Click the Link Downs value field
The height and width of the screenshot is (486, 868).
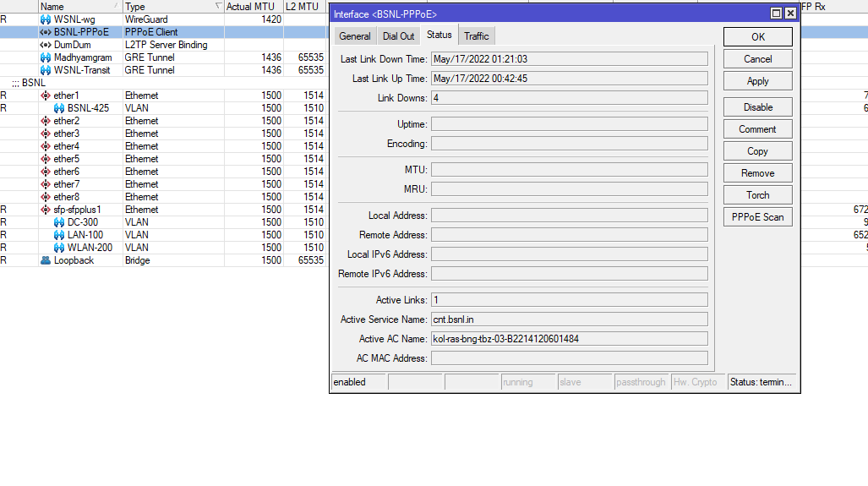569,98
